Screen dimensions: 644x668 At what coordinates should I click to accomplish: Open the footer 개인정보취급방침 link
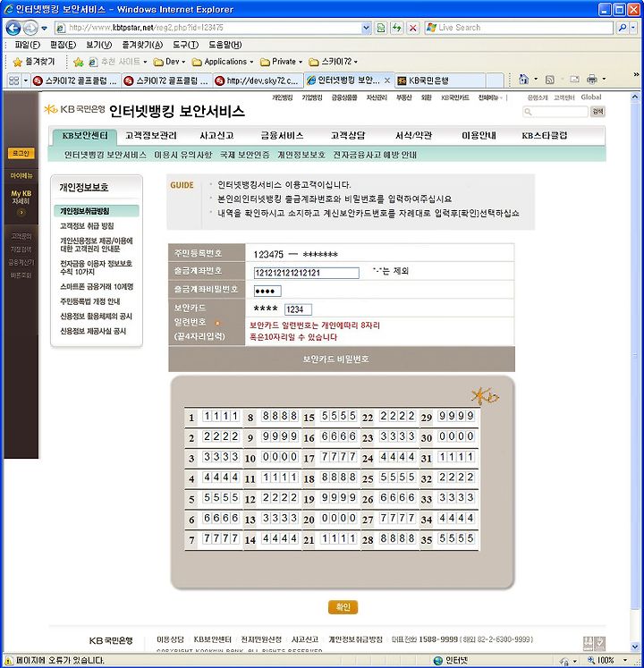355,639
